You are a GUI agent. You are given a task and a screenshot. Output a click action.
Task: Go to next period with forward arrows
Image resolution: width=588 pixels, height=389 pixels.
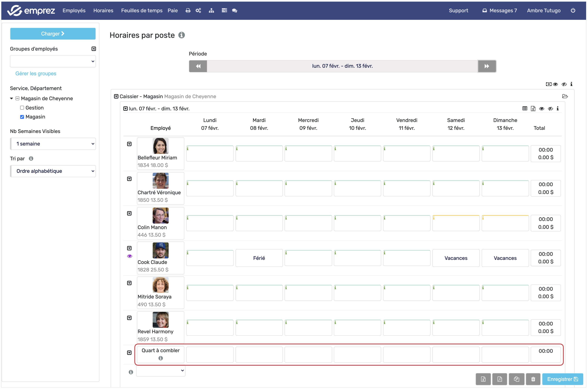(486, 66)
